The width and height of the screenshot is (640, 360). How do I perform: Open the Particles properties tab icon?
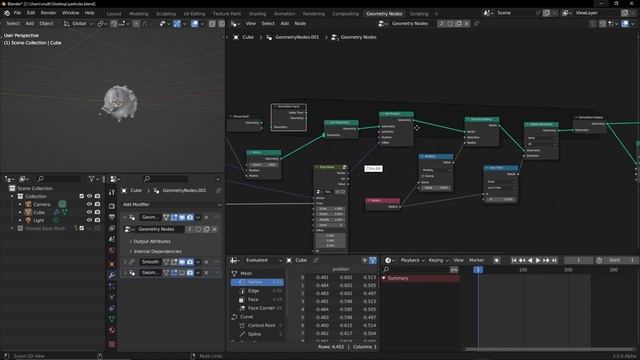pos(112,287)
